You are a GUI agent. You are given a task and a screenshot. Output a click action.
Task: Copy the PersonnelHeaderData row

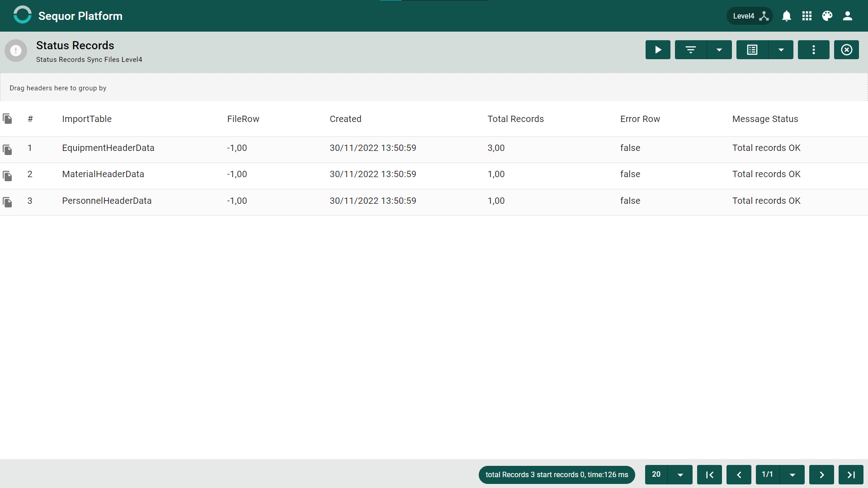point(7,202)
